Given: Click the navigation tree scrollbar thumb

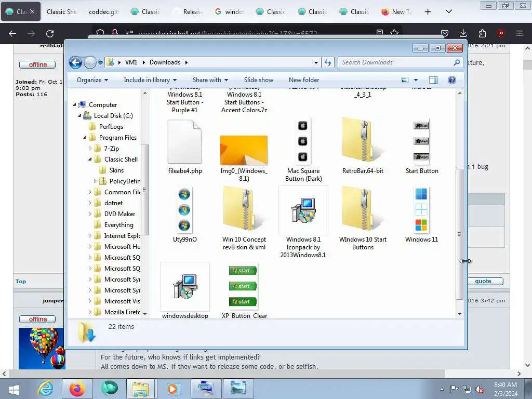Looking at the screenshot, I should (x=144, y=189).
